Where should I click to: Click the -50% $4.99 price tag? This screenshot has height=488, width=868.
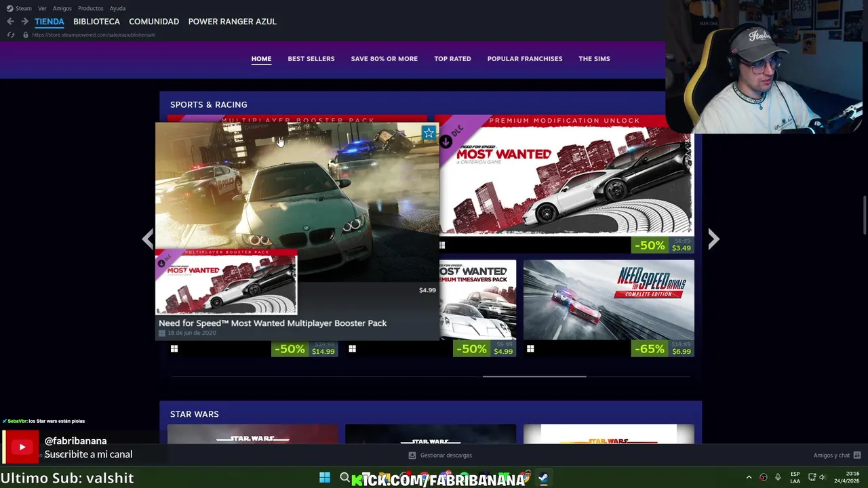click(484, 349)
